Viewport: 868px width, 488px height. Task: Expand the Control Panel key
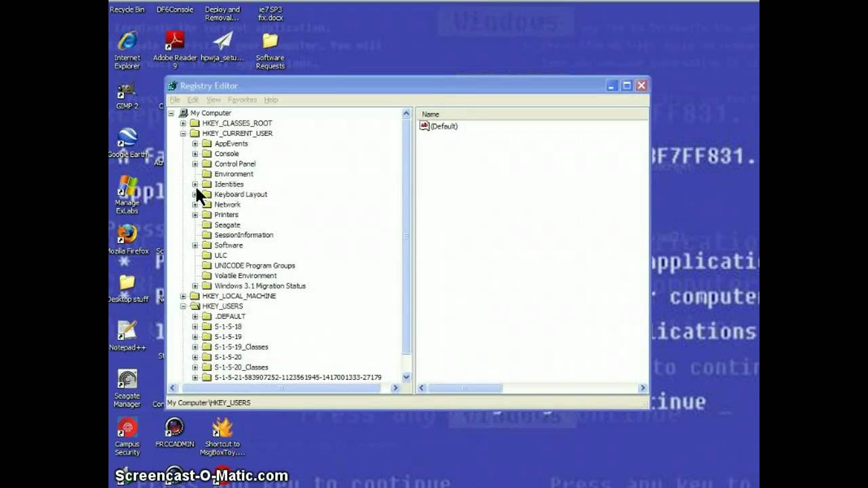(195, 164)
